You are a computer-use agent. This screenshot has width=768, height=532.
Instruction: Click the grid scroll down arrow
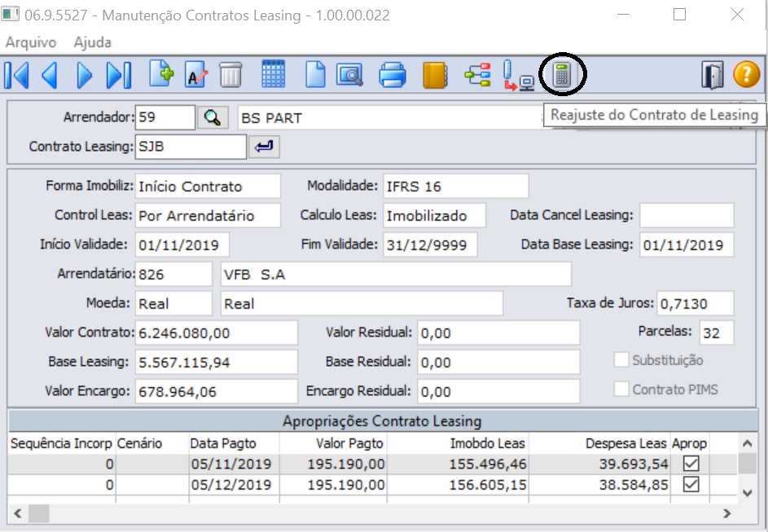pyautogui.click(x=747, y=493)
